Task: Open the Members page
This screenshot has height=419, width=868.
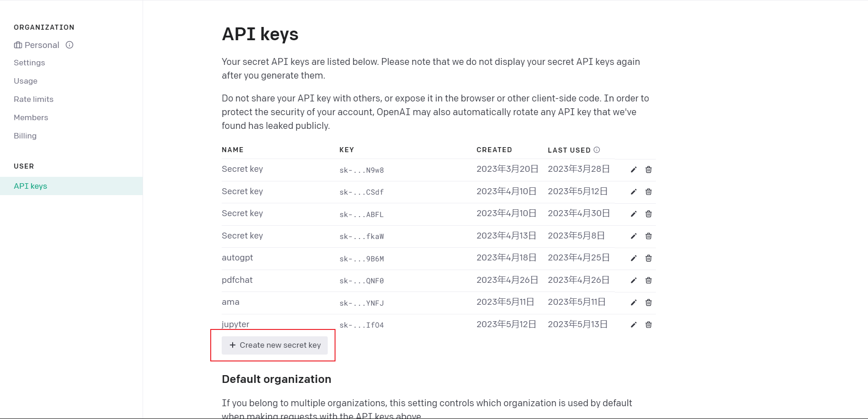Action: point(31,117)
